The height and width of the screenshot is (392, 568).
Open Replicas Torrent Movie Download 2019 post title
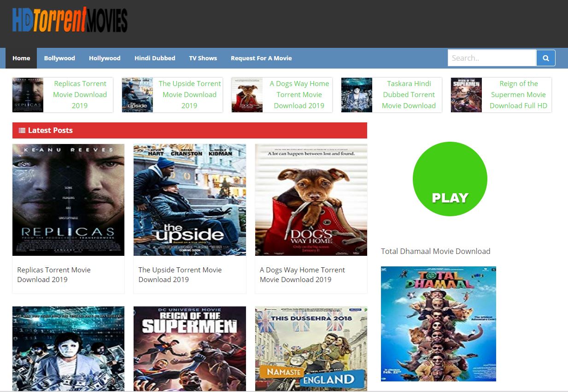(x=54, y=275)
